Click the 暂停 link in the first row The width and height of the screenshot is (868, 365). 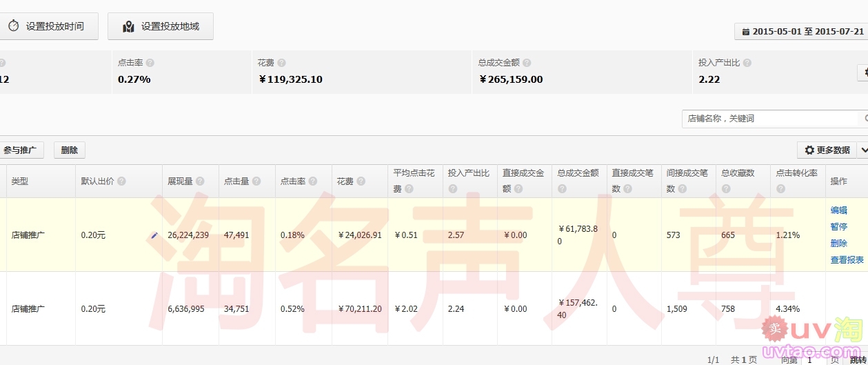(838, 227)
